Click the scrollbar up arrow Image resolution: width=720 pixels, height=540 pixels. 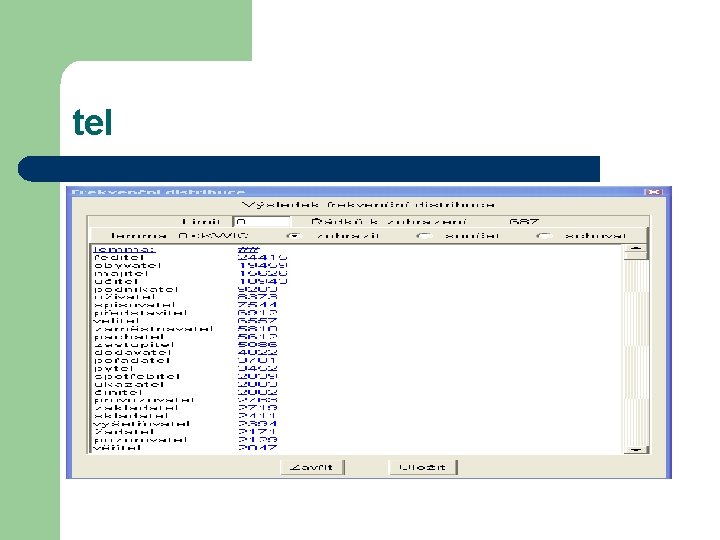636,249
